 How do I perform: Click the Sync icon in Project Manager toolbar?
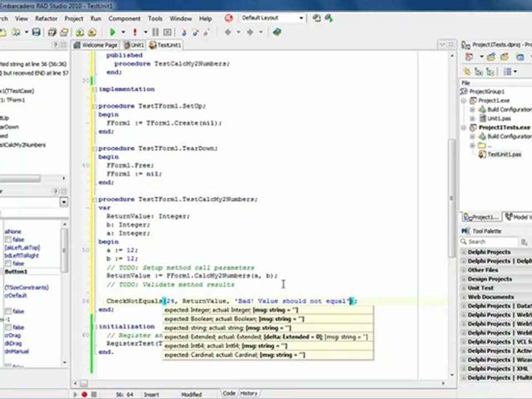click(x=467, y=71)
